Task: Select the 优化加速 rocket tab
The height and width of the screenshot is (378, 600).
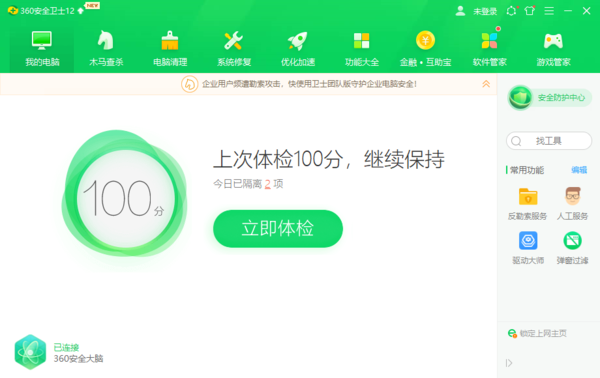Action: [298, 49]
